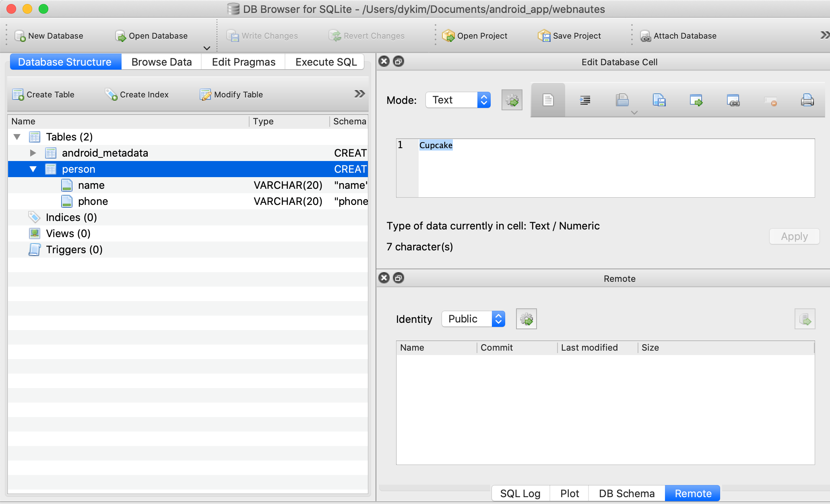Click the Create Index icon
Viewport: 830px width, 504px height.
(111, 95)
